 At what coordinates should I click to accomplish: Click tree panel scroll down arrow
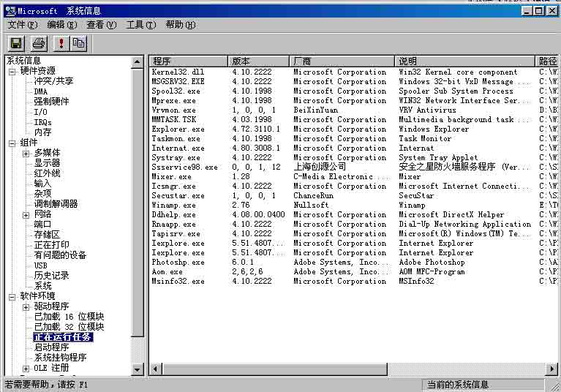[x=138, y=369]
